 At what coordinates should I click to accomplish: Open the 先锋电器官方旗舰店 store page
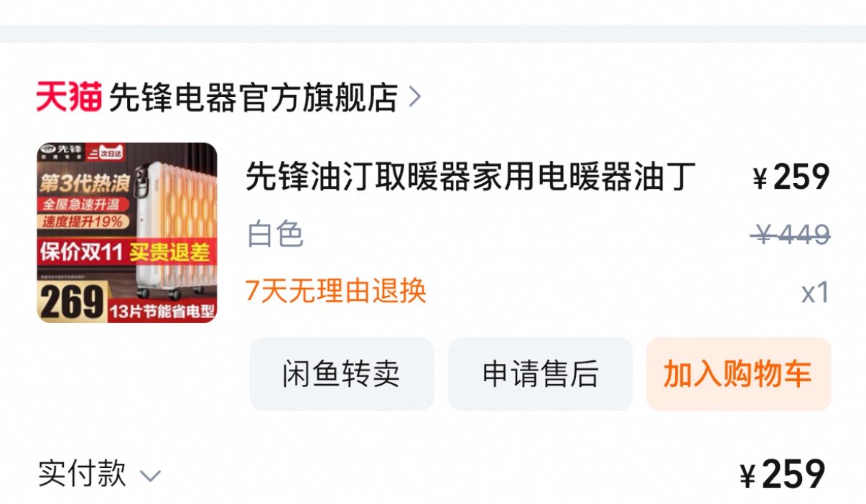point(253,98)
